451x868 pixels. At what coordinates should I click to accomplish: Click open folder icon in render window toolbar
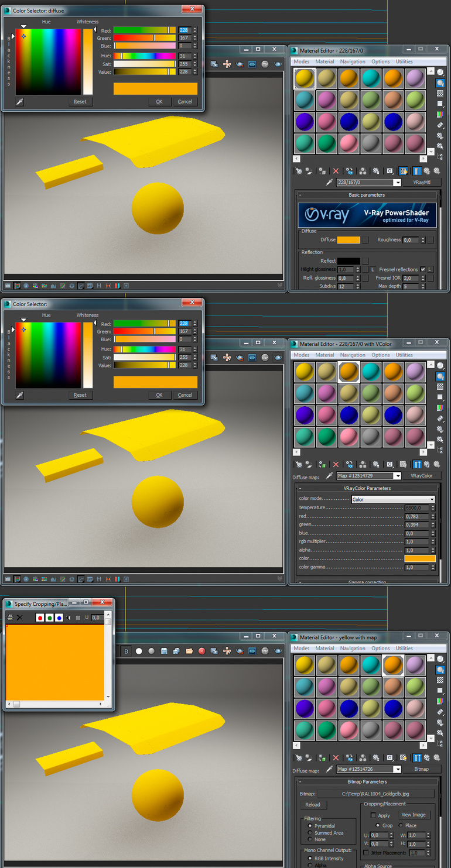189,651
